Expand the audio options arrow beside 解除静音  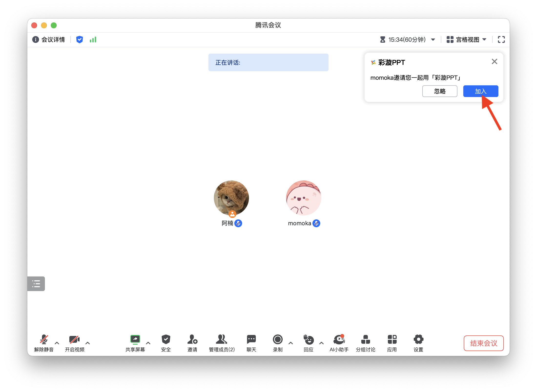pyautogui.click(x=57, y=343)
